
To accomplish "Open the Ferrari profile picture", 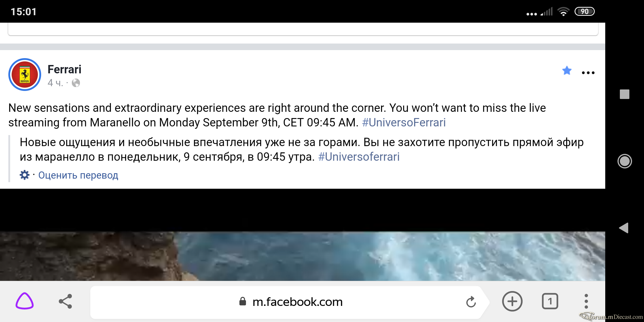I will (x=25, y=75).
